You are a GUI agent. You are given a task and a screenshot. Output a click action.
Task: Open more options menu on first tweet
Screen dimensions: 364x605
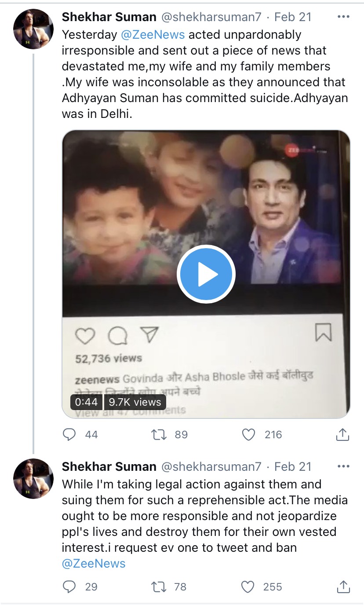tap(342, 17)
